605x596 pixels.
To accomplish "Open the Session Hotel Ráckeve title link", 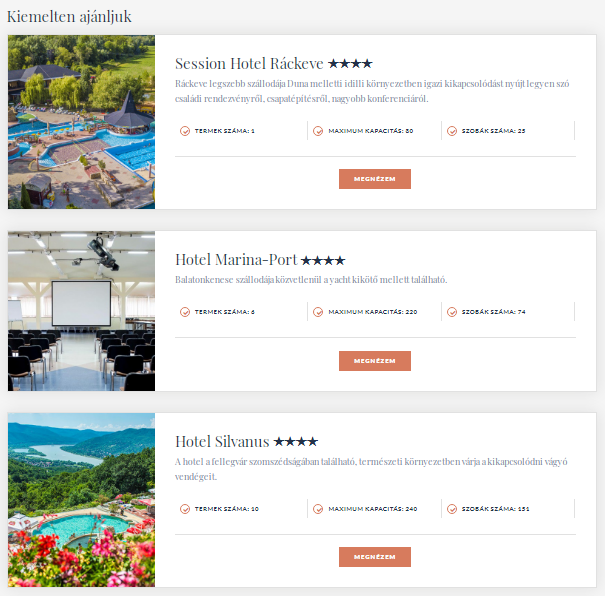I will coord(249,64).
